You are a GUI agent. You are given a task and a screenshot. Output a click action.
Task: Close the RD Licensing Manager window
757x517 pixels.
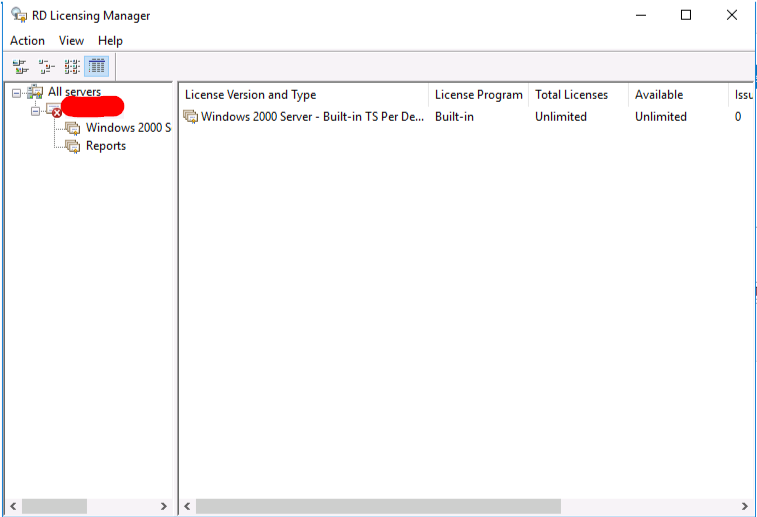pos(731,15)
